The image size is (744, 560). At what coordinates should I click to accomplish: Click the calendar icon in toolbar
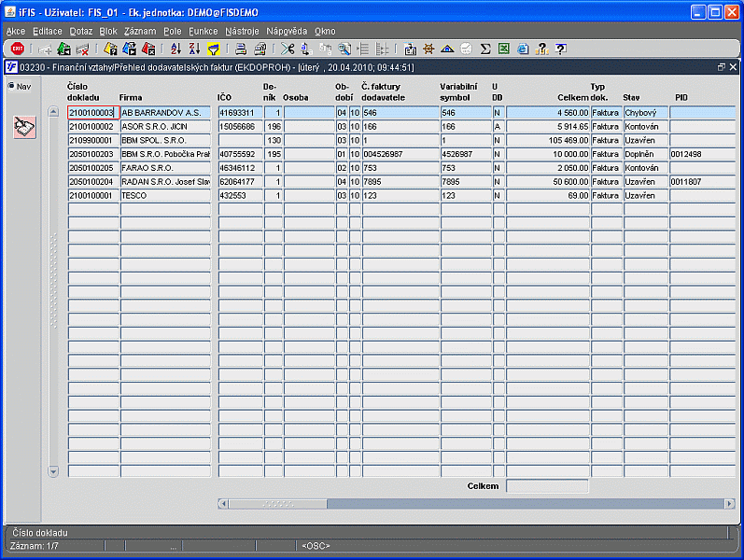coord(411,49)
